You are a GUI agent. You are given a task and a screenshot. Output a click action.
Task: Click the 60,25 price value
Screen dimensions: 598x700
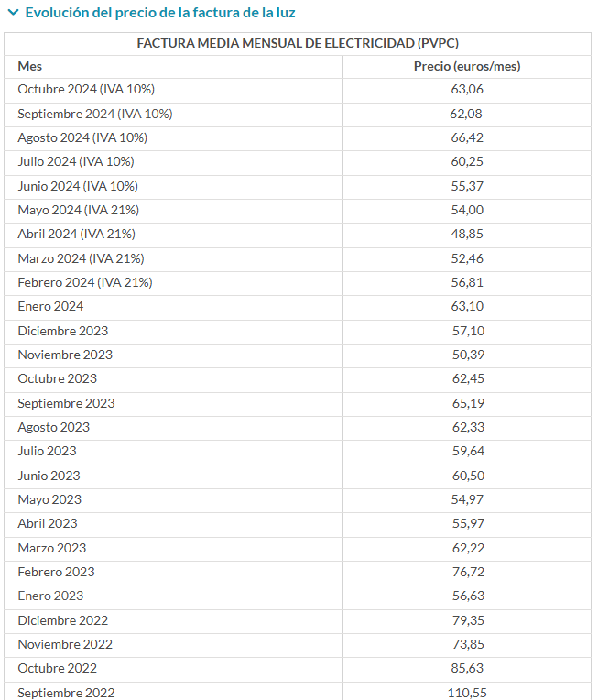(x=467, y=161)
